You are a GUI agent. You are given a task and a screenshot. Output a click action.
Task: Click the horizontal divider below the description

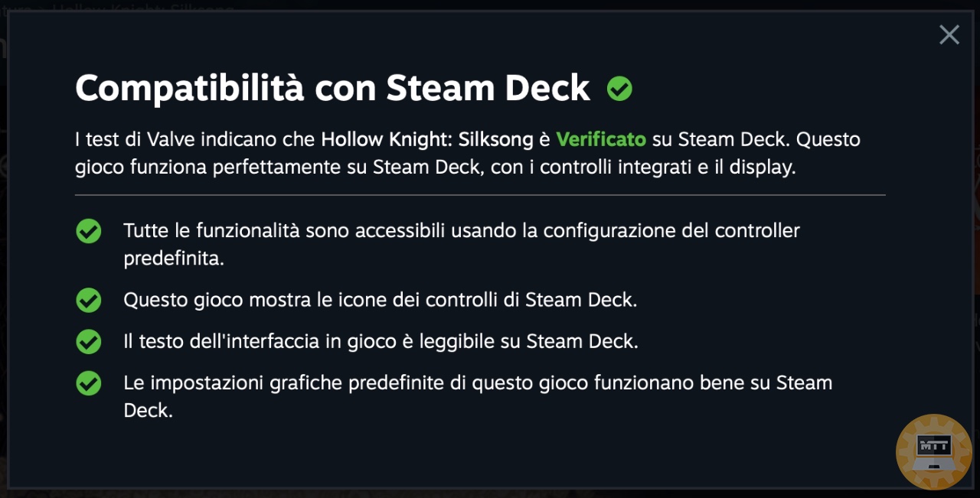(x=480, y=195)
